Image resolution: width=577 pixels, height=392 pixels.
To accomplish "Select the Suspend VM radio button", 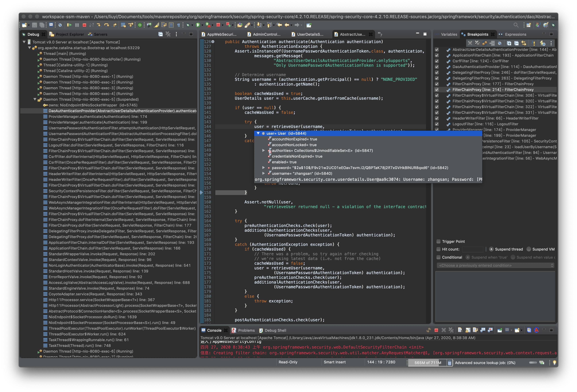I will (x=529, y=249).
